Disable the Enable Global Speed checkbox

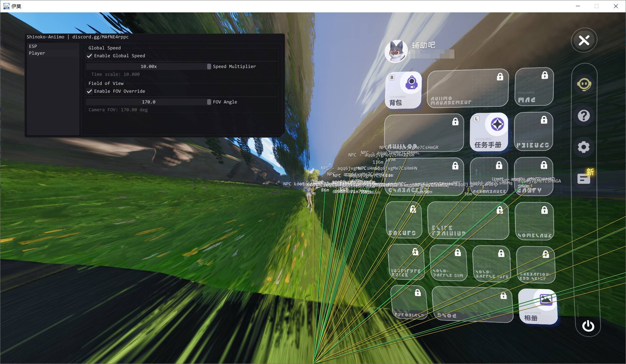click(x=90, y=56)
